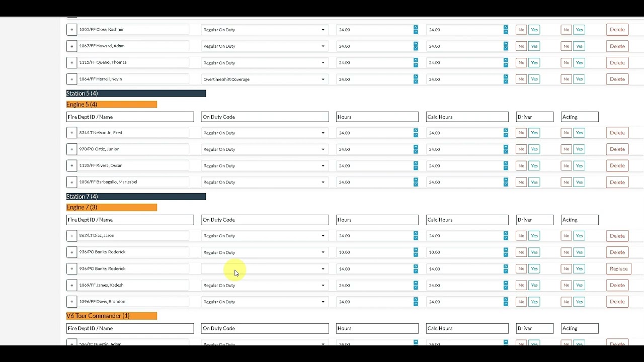
Task: Adjust Hours stepper for Closs, Kashmir
Action: [x=416, y=30]
